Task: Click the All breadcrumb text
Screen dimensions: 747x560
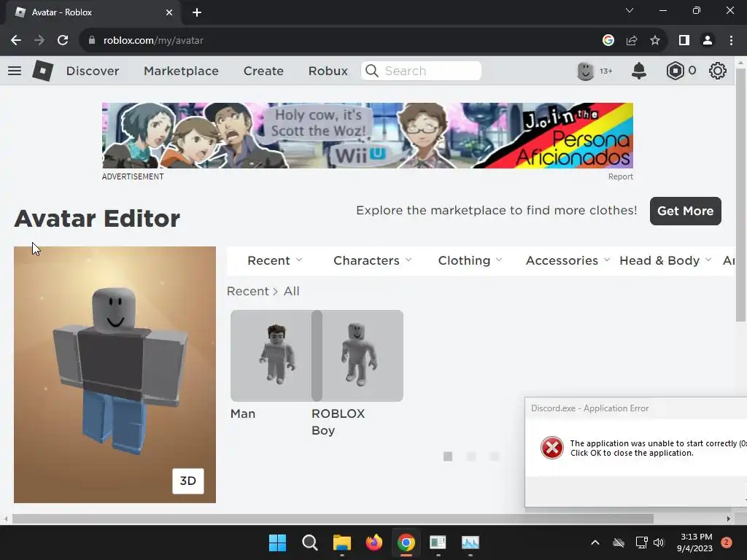Action: (x=292, y=291)
